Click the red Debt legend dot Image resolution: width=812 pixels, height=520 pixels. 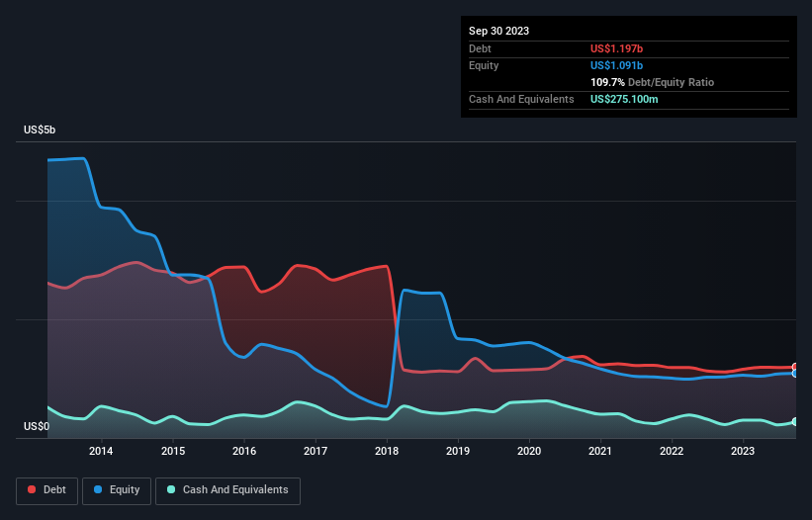coord(32,489)
